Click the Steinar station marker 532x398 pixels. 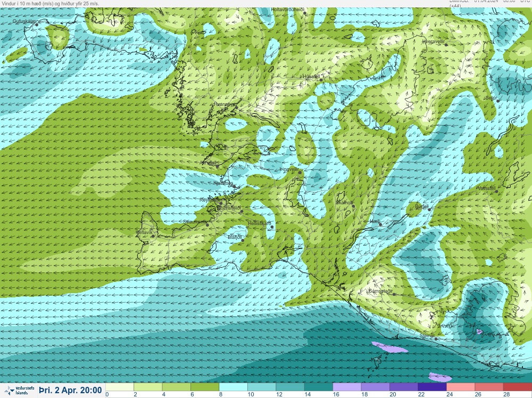[436, 339]
